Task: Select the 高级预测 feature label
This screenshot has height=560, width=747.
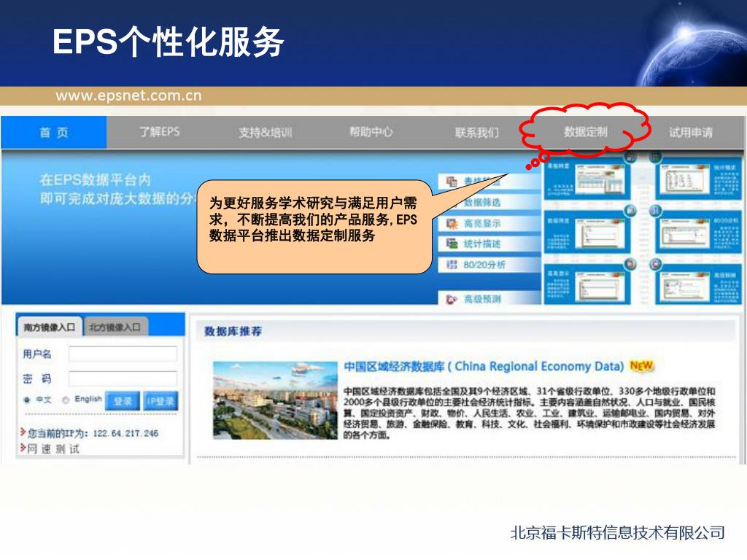Action: coord(482,299)
